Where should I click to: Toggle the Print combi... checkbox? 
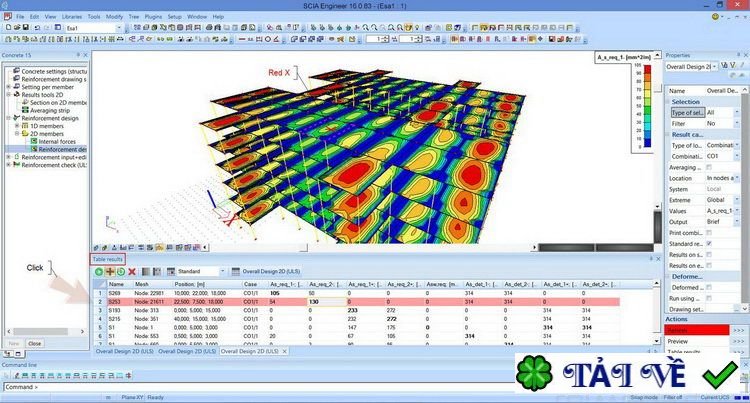point(709,233)
